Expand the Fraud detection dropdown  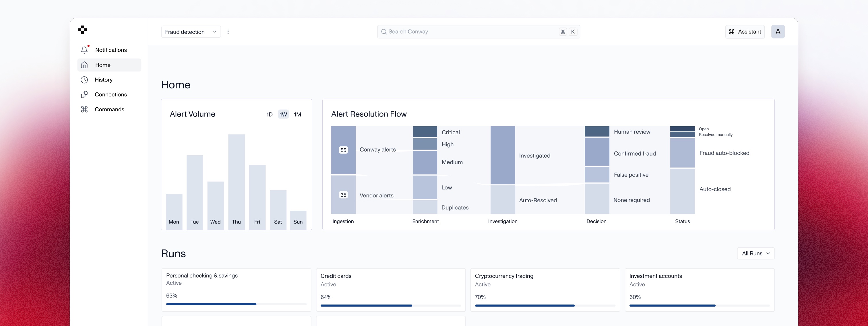coord(191,32)
